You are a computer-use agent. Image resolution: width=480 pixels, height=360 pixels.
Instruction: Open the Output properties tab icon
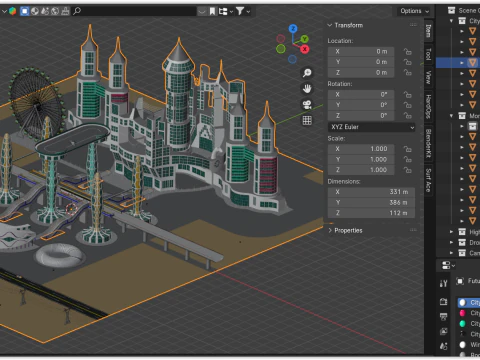[x=443, y=316]
